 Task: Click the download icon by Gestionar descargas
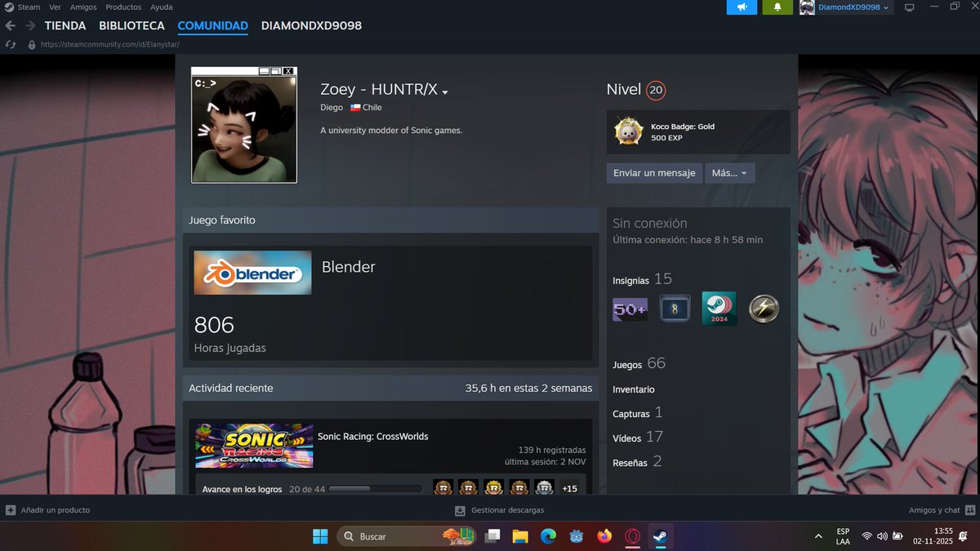point(460,510)
